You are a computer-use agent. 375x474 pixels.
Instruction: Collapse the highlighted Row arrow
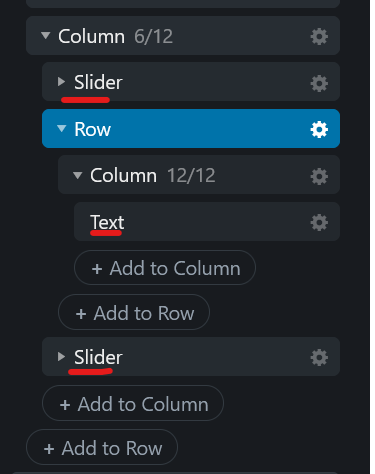click(x=61, y=128)
